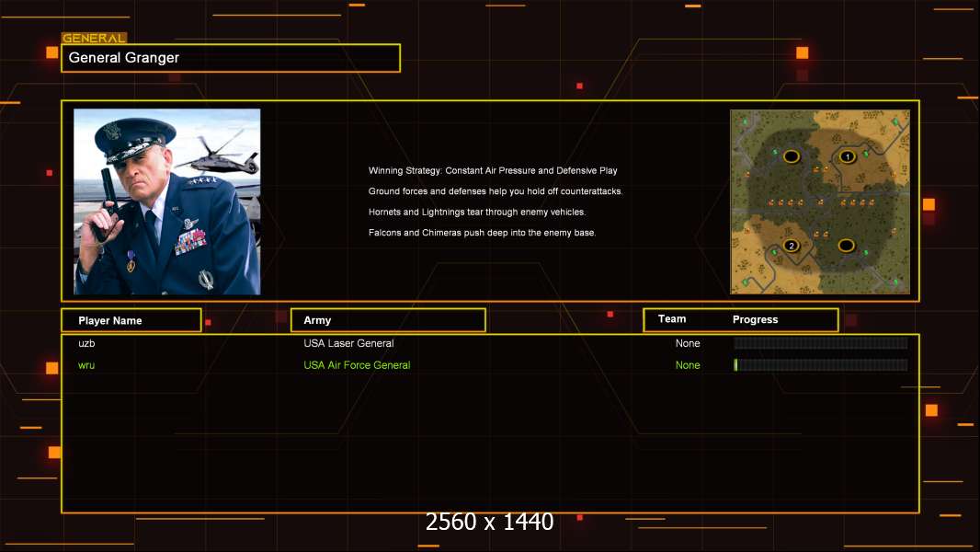Click the Progress column header
980x552 pixels.
pyautogui.click(x=755, y=319)
